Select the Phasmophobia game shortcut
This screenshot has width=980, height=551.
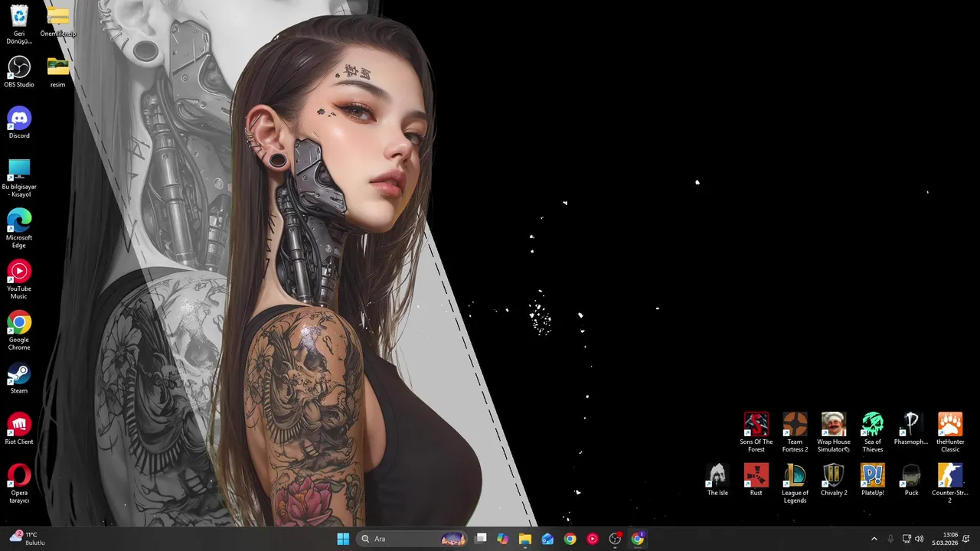911,429
